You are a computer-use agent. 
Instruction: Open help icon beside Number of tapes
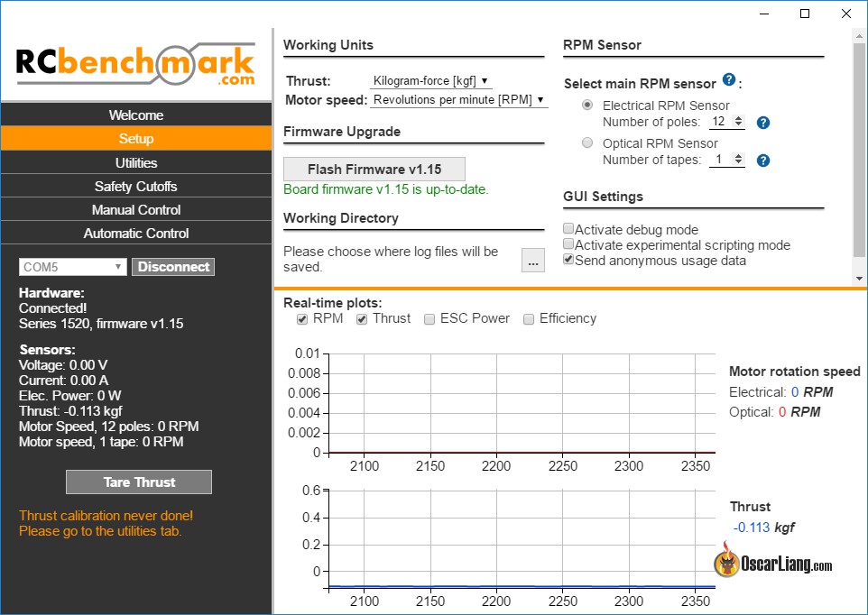click(762, 161)
